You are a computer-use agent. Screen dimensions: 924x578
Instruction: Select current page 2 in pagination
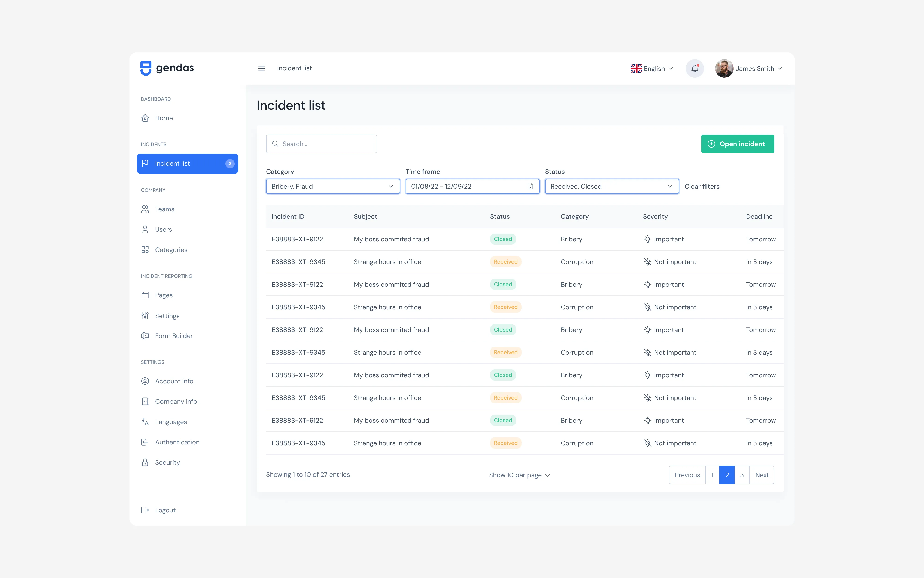(x=727, y=475)
